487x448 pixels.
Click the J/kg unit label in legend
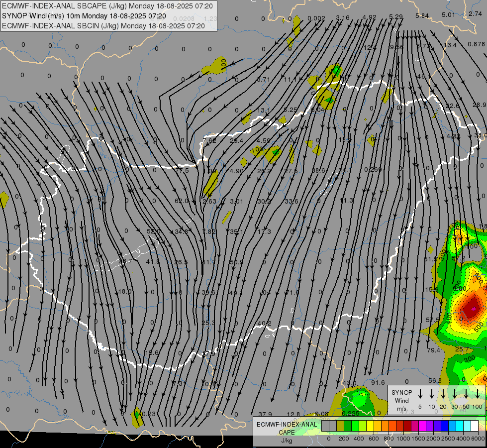click(287, 441)
